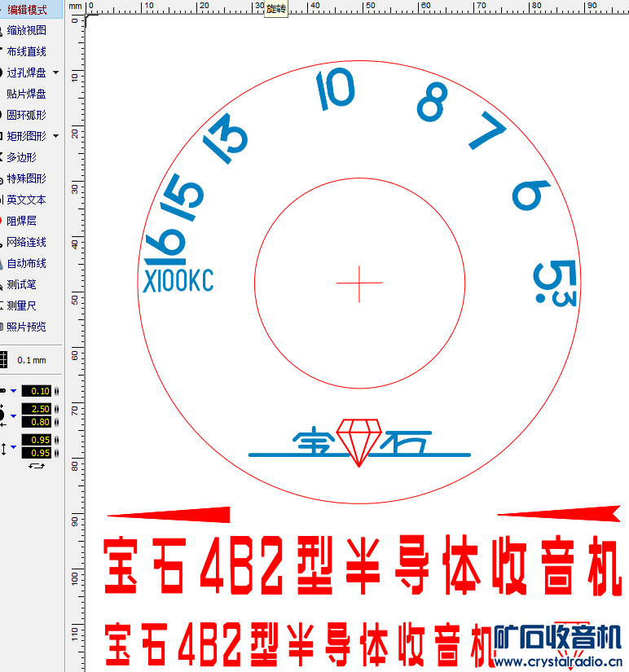This screenshot has height=672, width=629.
Task: Open the 特殊图形 special shapes tool
Action: (27, 178)
